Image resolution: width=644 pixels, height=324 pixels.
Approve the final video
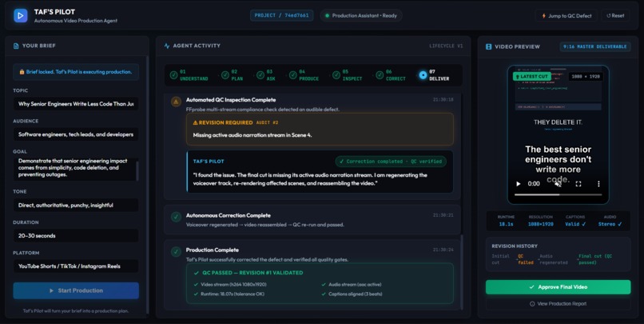(559, 287)
